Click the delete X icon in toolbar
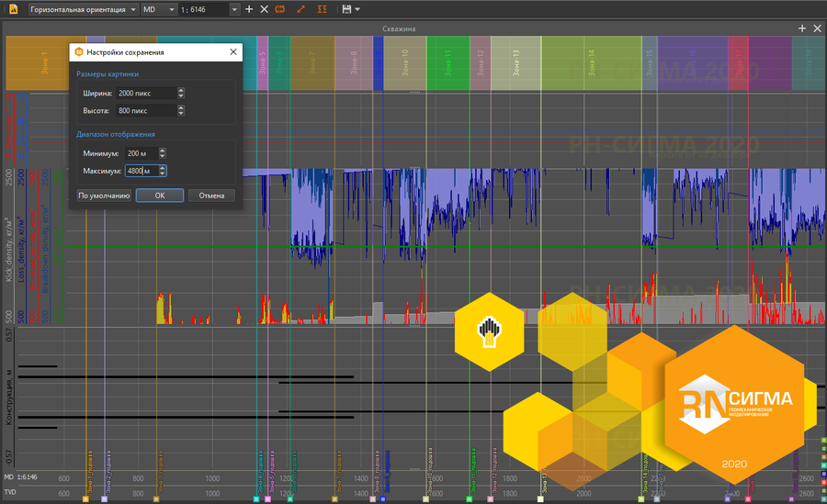The height and width of the screenshot is (504, 827). 265,9
